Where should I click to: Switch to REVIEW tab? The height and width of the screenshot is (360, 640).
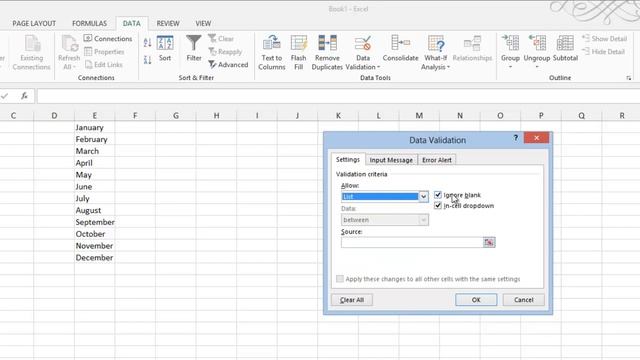(x=168, y=24)
